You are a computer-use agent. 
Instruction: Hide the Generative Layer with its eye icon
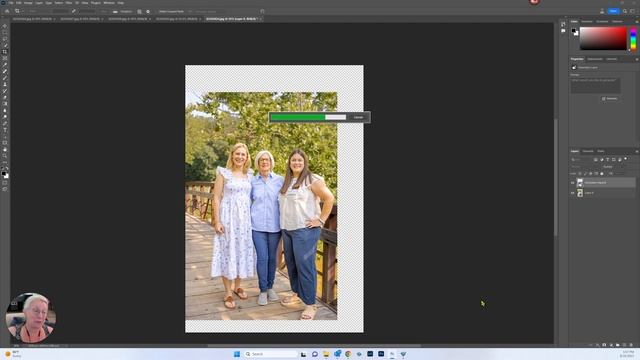click(x=573, y=183)
